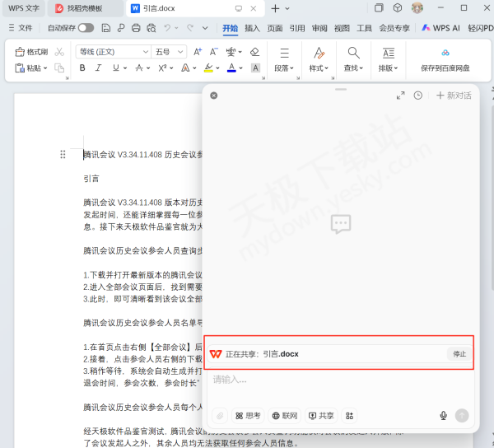
Task: Apply Bold formatting
Action: pyautogui.click(x=82, y=68)
